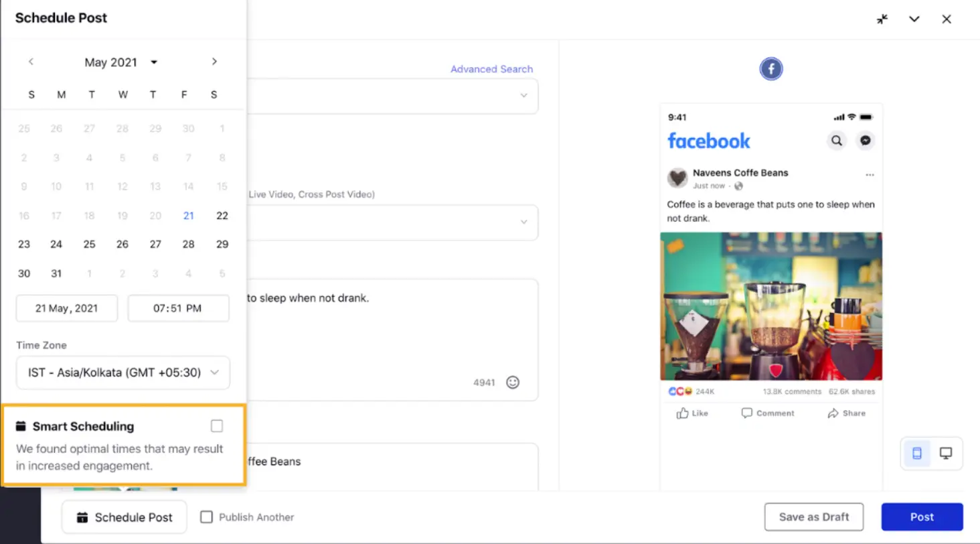Choose May 26 on the calendar

[x=122, y=245]
